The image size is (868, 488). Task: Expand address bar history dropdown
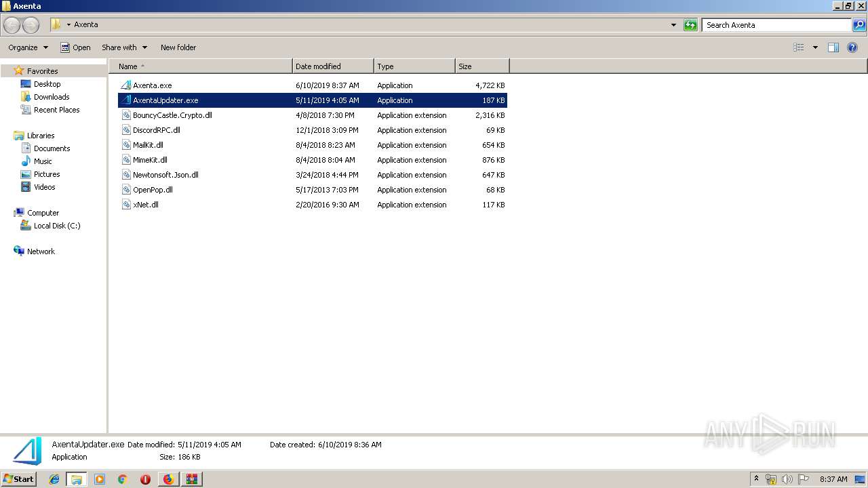[673, 25]
